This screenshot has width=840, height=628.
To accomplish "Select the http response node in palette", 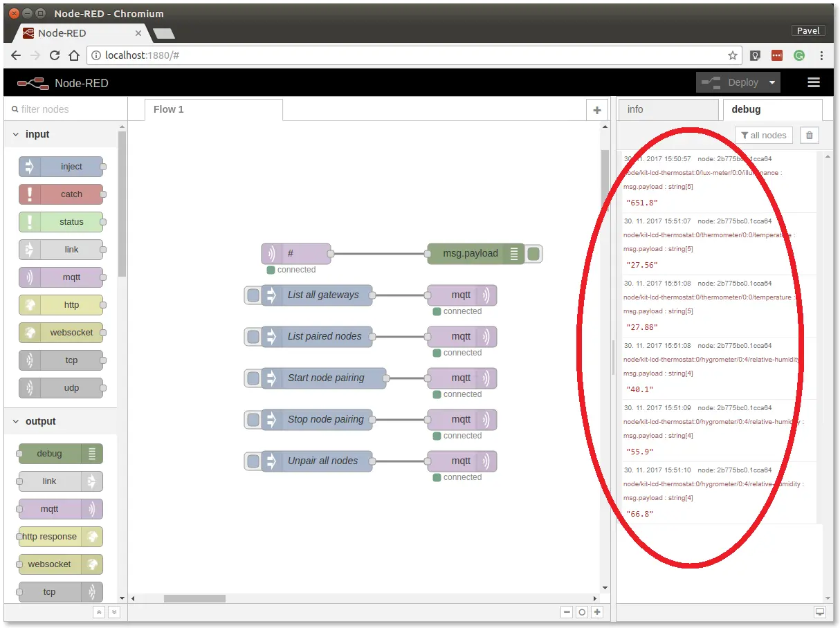I will [x=61, y=537].
